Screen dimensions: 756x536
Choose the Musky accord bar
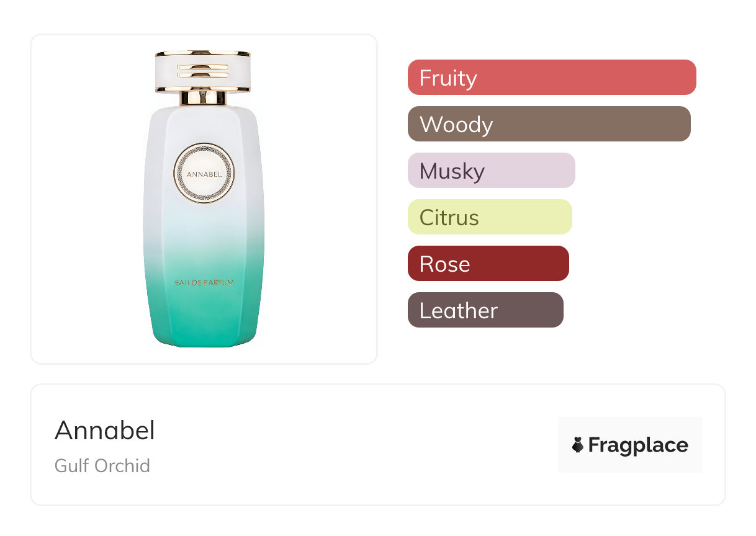tap(491, 171)
